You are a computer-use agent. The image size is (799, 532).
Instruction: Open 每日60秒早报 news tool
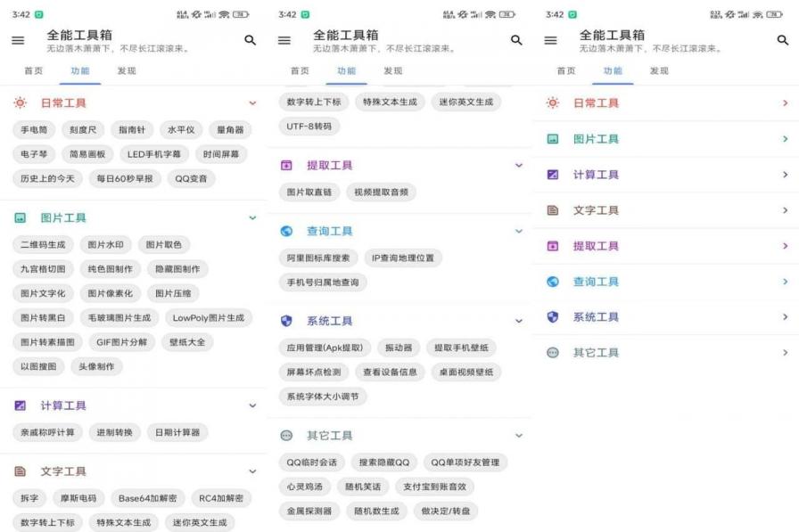click(x=125, y=179)
